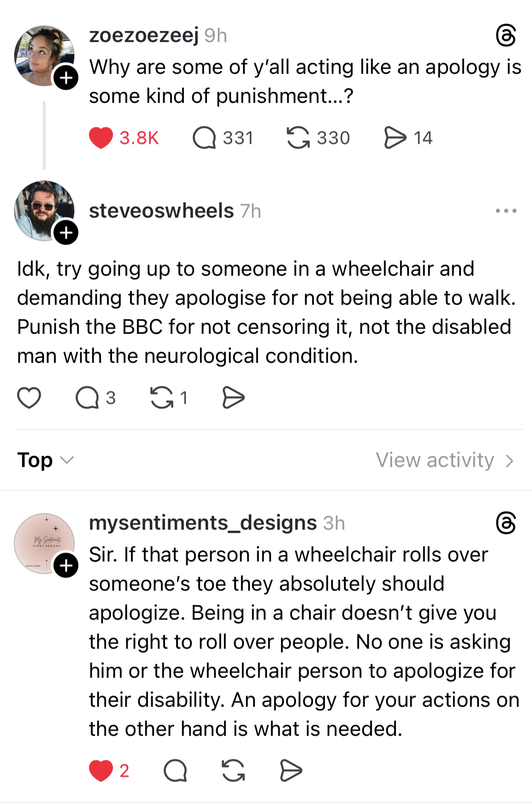Reply to mysentiments_designs comment
This screenshot has height=808, width=532.
tap(175, 770)
